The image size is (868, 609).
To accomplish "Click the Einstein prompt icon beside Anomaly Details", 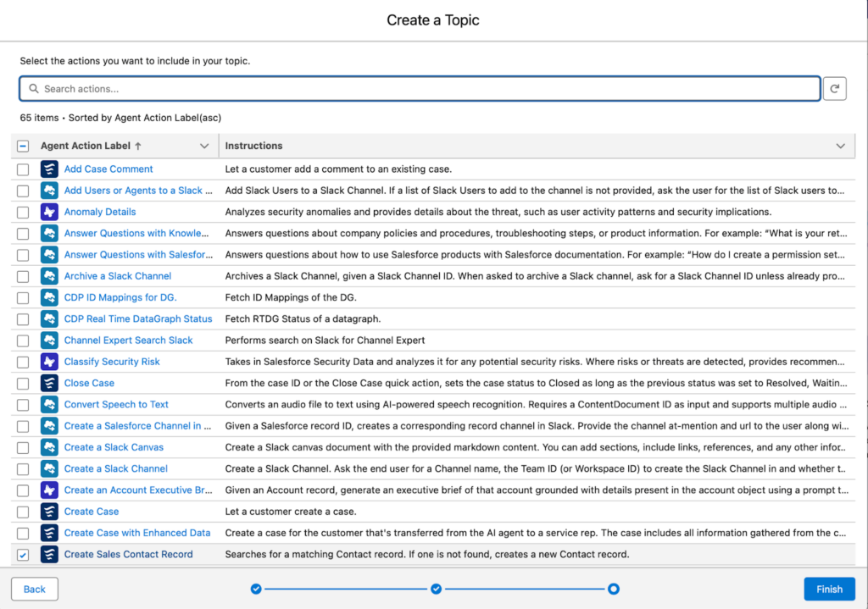I will [49, 212].
